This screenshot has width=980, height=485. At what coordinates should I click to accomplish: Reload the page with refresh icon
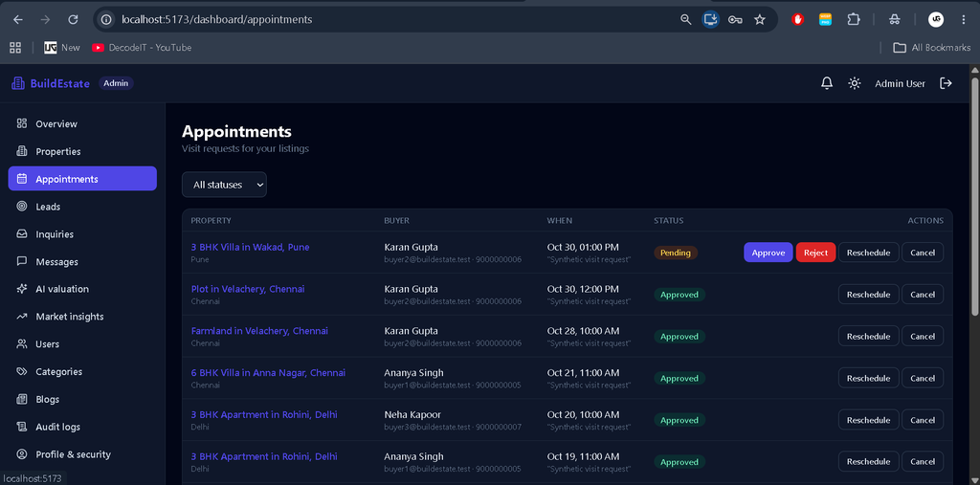[73, 19]
